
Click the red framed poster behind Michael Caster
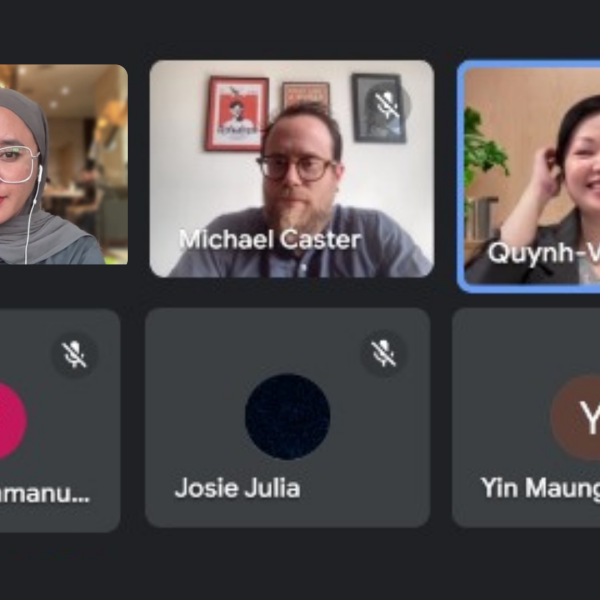(x=237, y=114)
